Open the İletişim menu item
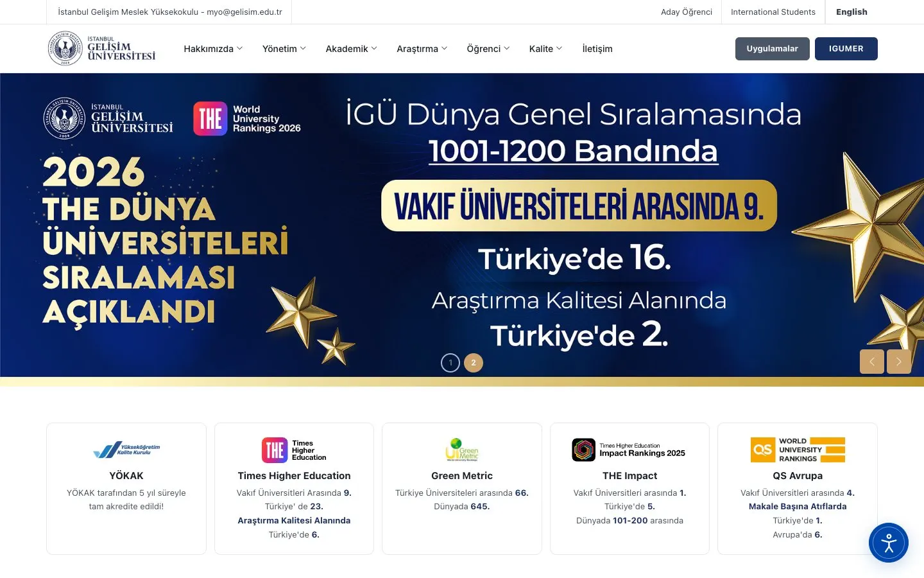The width and height of the screenshot is (924, 578). coord(597,49)
